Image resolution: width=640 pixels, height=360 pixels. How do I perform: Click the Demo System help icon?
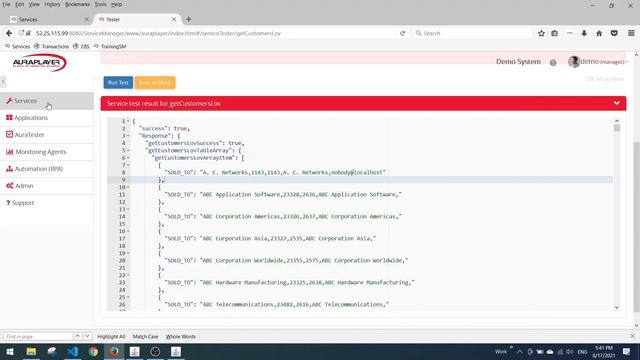[553, 62]
